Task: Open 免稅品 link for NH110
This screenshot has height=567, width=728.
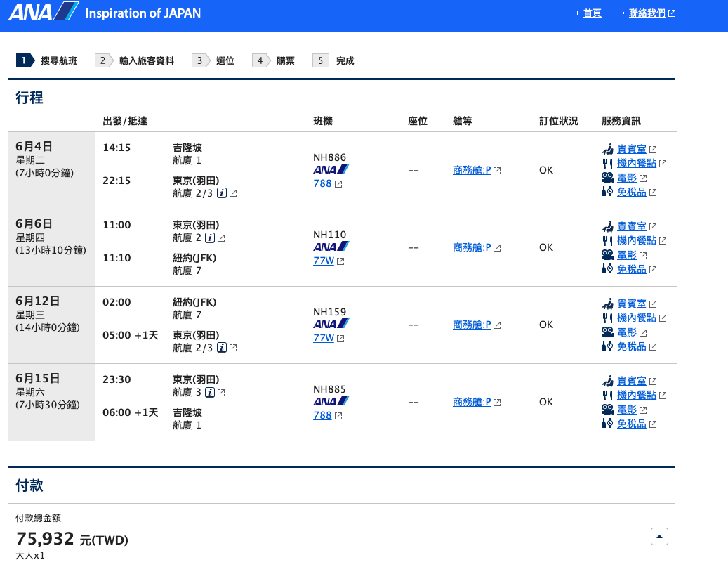Action: (x=631, y=269)
